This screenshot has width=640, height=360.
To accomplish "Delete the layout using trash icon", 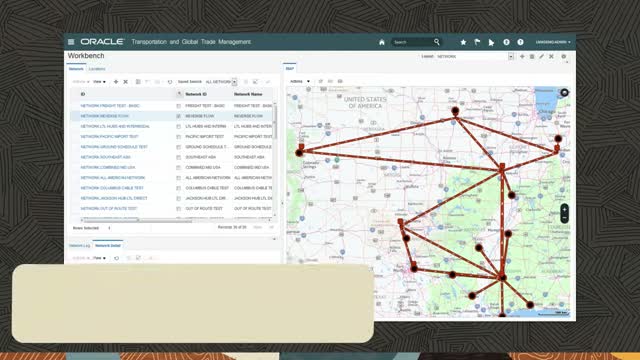I will (x=532, y=56).
